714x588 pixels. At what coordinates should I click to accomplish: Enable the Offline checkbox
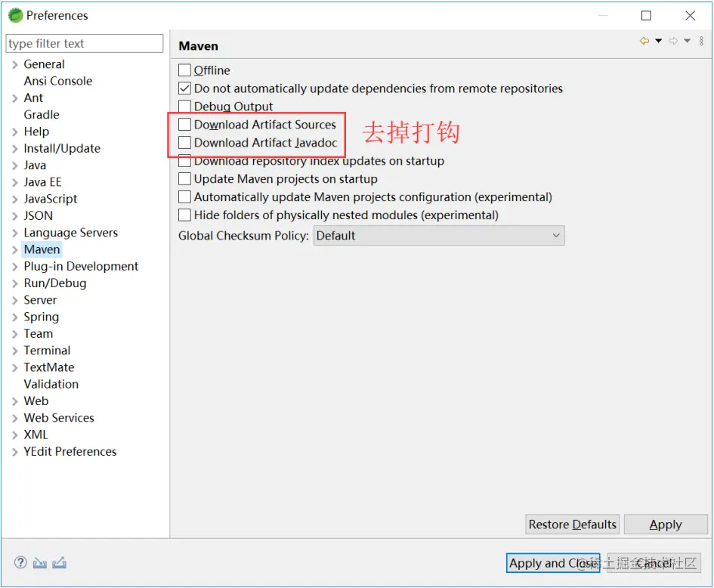click(184, 70)
